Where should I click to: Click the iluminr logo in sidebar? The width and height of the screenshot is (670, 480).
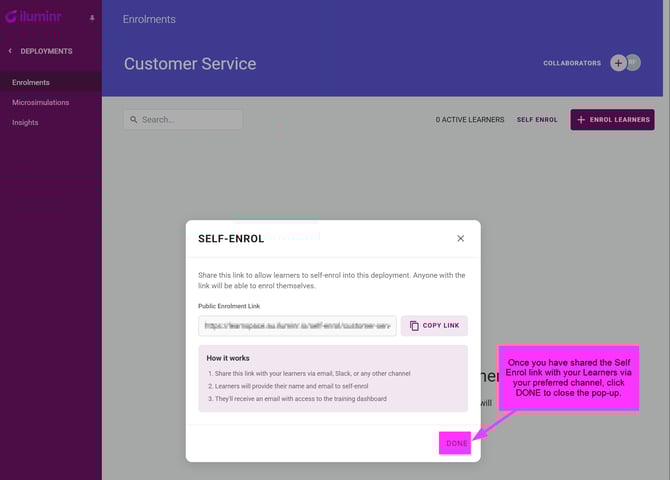coord(35,17)
